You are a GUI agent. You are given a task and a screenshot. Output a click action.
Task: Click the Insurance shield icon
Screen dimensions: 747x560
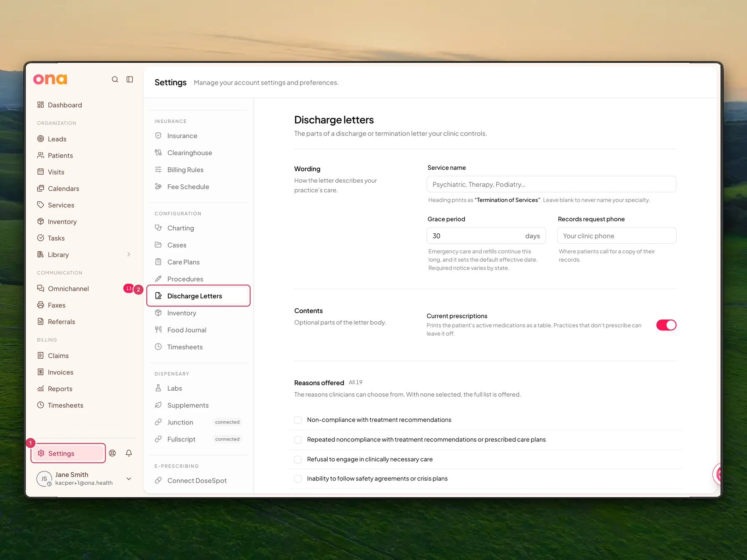pyautogui.click(x=158, y=136)
